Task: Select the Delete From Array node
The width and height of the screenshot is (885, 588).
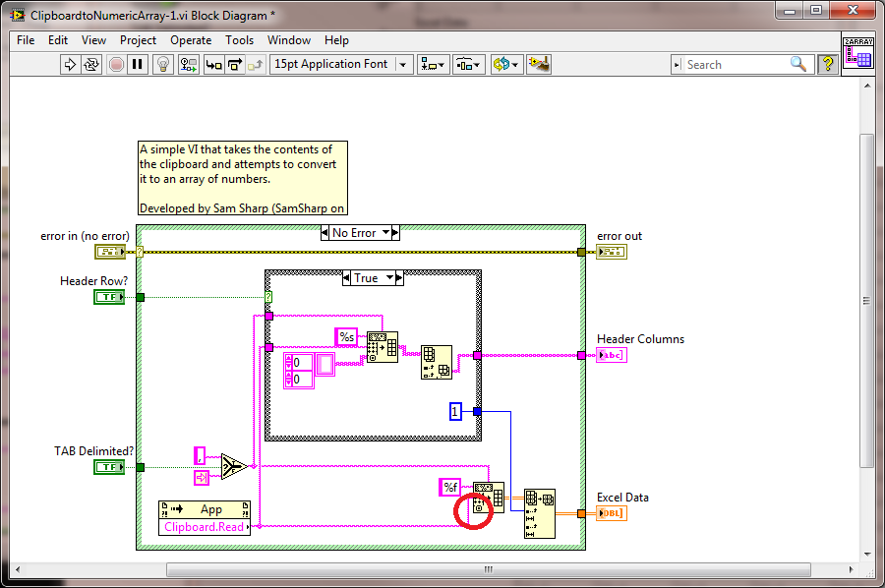Action: click(540, 513)
